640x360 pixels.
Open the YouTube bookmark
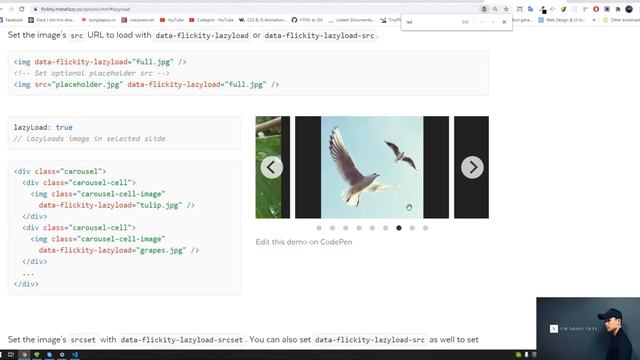point(171,20)
